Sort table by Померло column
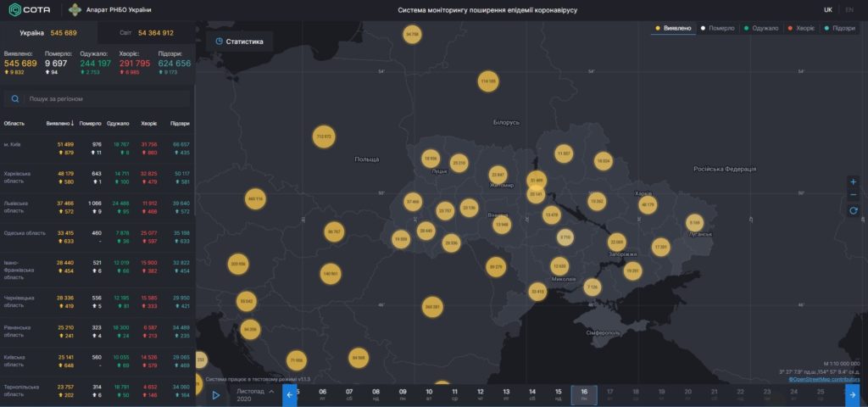Viewport: 868px width, 407px height. pos(90,124)
